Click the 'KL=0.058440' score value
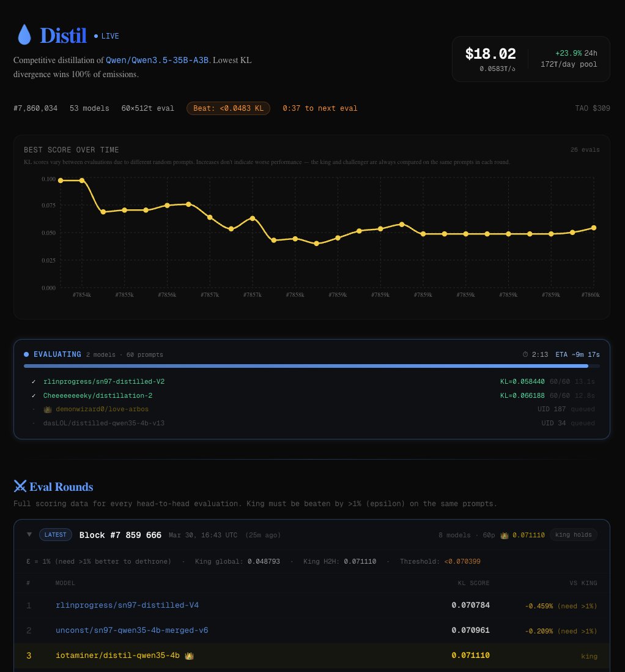The height and width of the screenshot is (672, 625). coord(522,381)
